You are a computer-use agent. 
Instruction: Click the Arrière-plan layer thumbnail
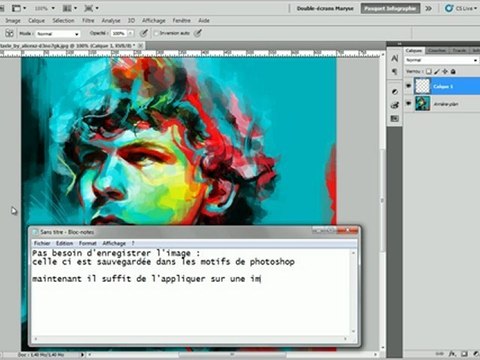point(422,103)
